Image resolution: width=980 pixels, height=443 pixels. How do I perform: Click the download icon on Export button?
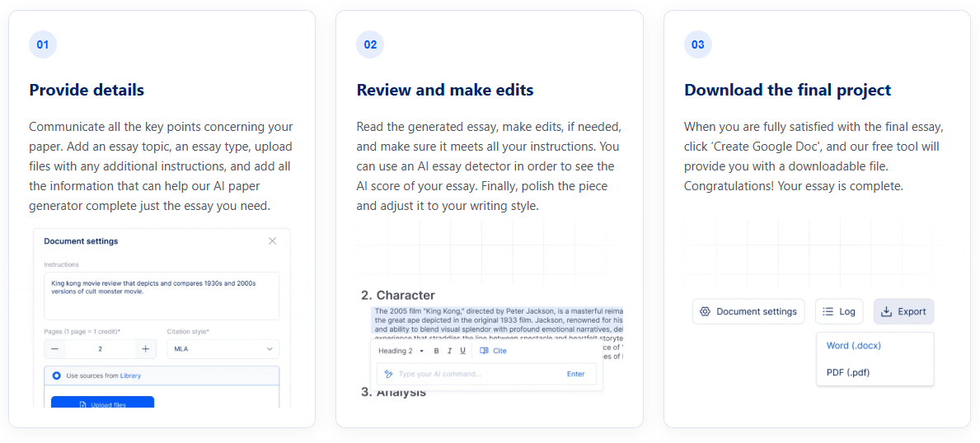coord(885,311)
